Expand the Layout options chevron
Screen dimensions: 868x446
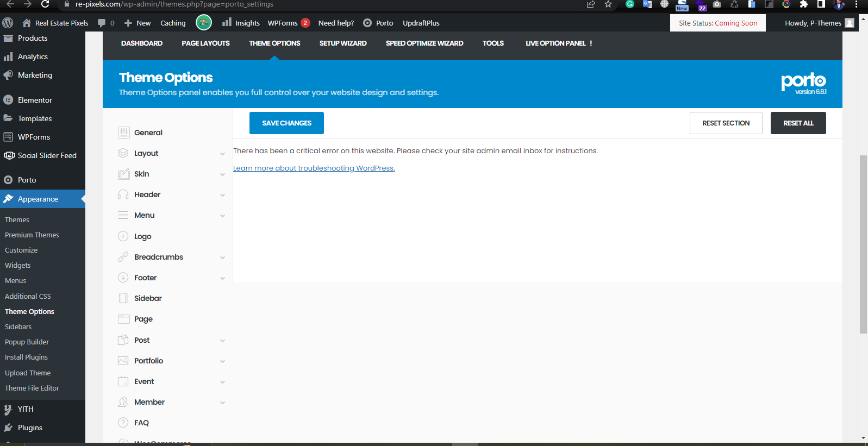click(x=222, y=154)
